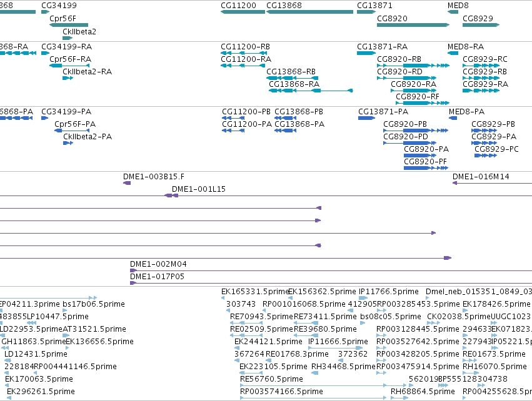Select the CG8929-RA transcript label
Screen dimensions: 532x401
pyautogui.click(x=486, y=84)
